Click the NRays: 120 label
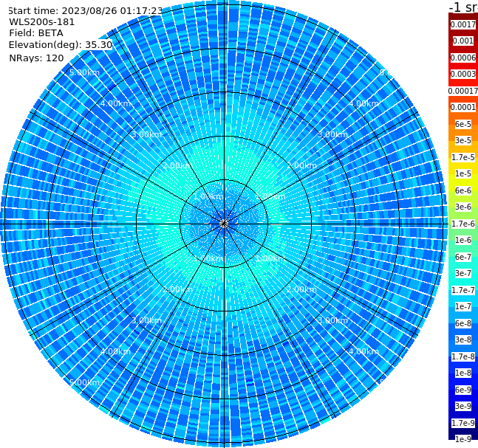Viewport: 478px width, 448px height. pos(36,58)
